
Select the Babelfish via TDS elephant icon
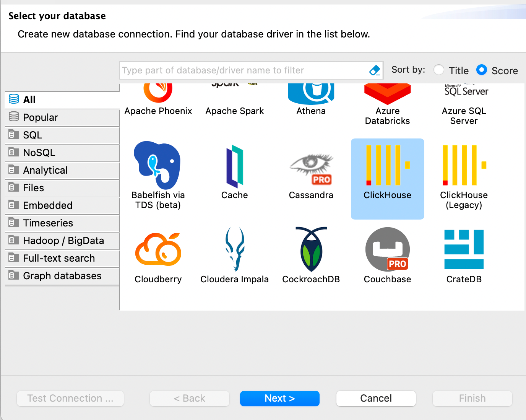click(157, 165)
